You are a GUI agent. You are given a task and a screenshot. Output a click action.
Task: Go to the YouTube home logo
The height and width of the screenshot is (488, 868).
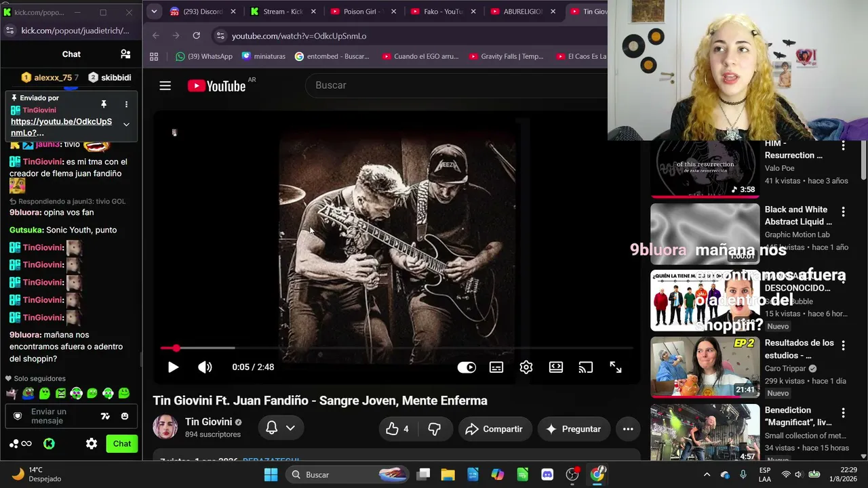pos(217,85)
